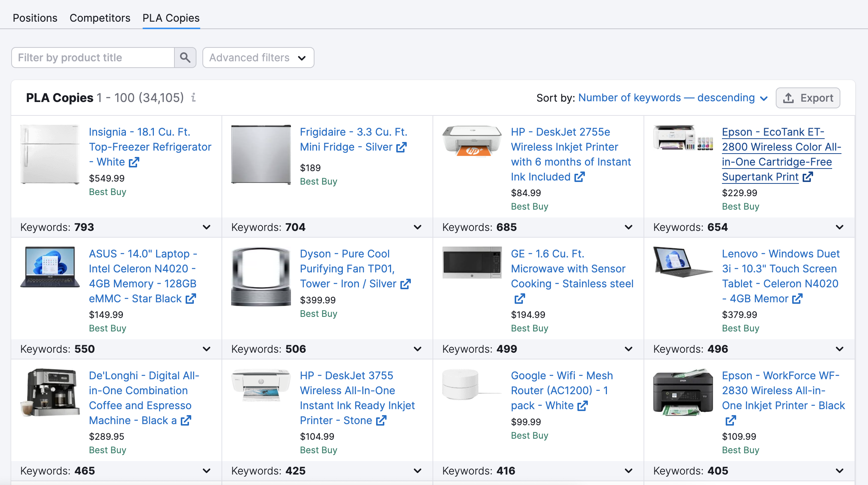Click the Filter by product title field
868x485 pixels.
93,58
